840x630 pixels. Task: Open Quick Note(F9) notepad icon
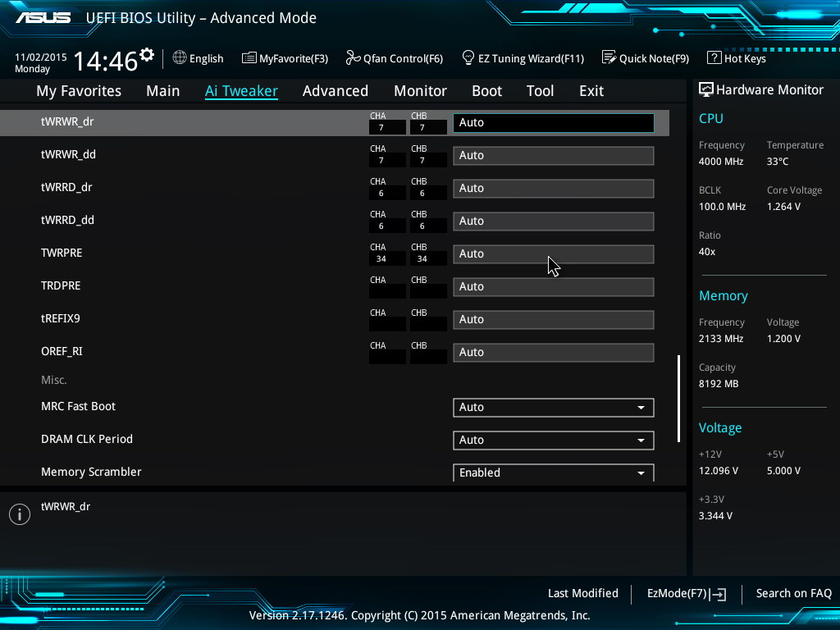tap(609, 58)
